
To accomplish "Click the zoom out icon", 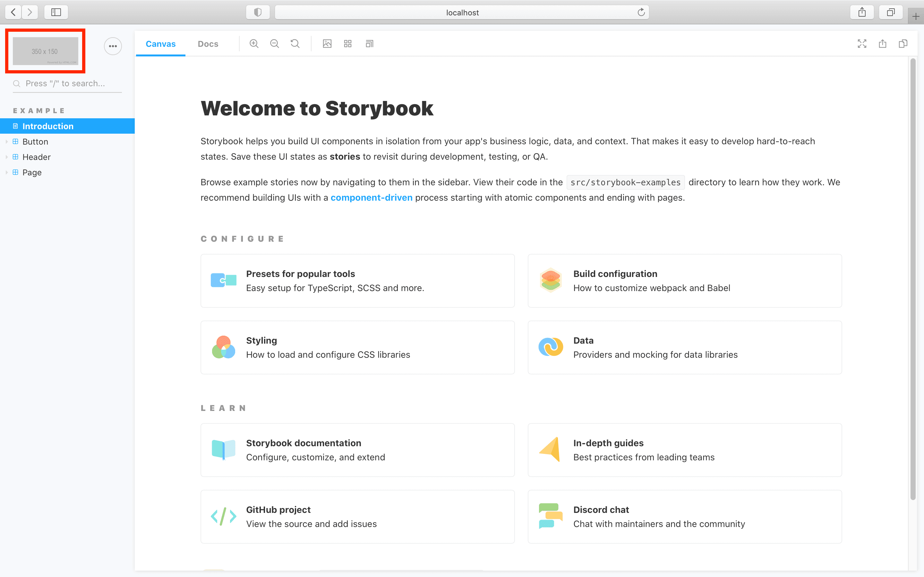I will 275,43.
